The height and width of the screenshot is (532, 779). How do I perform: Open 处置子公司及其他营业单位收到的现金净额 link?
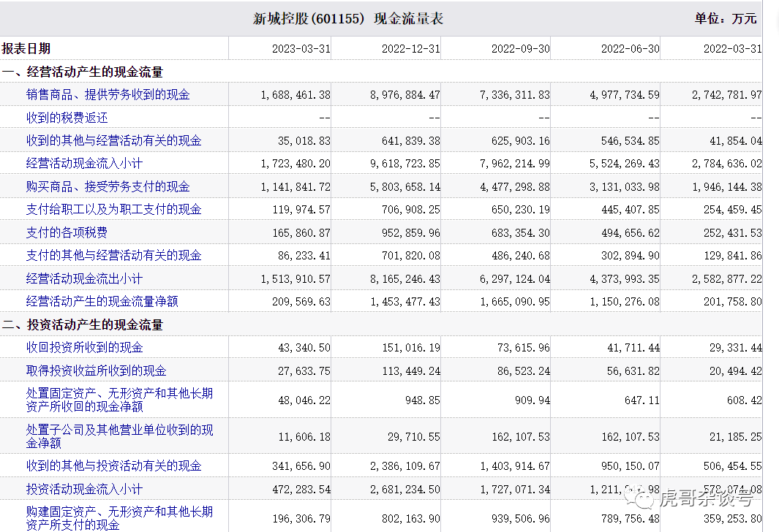coord(119,436)
